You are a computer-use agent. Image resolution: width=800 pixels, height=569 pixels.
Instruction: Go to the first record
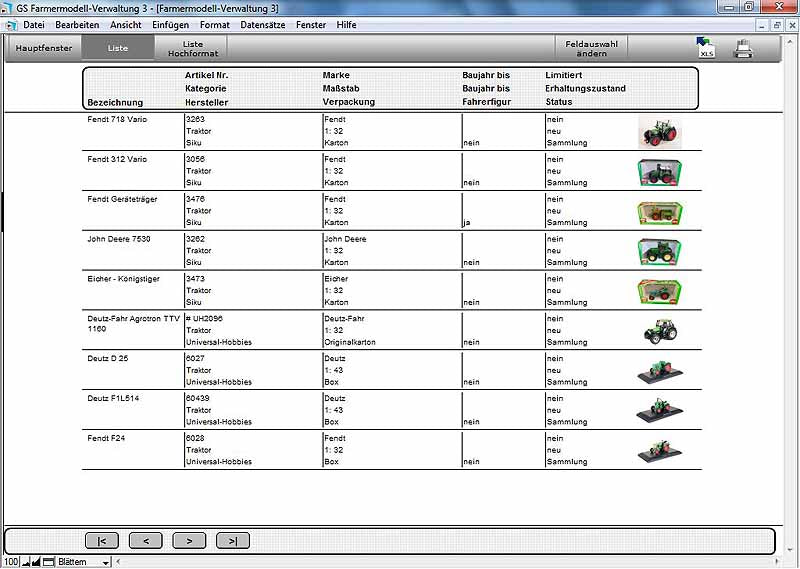pos(101,541)
